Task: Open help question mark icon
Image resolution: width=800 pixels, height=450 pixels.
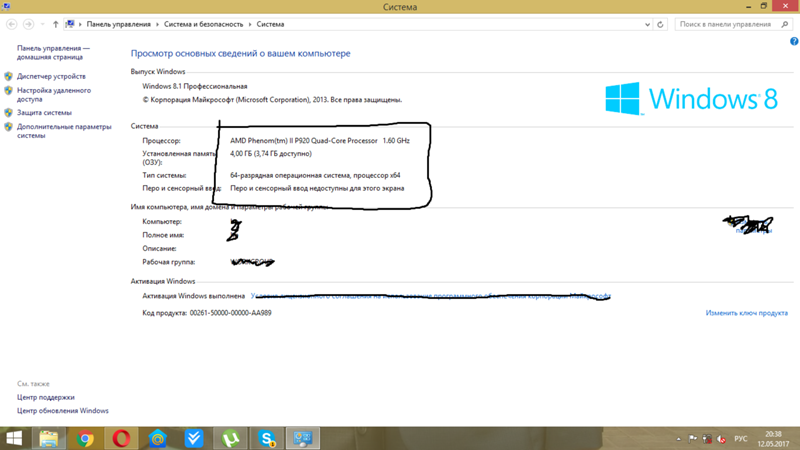Action: [x=794, y=41]
